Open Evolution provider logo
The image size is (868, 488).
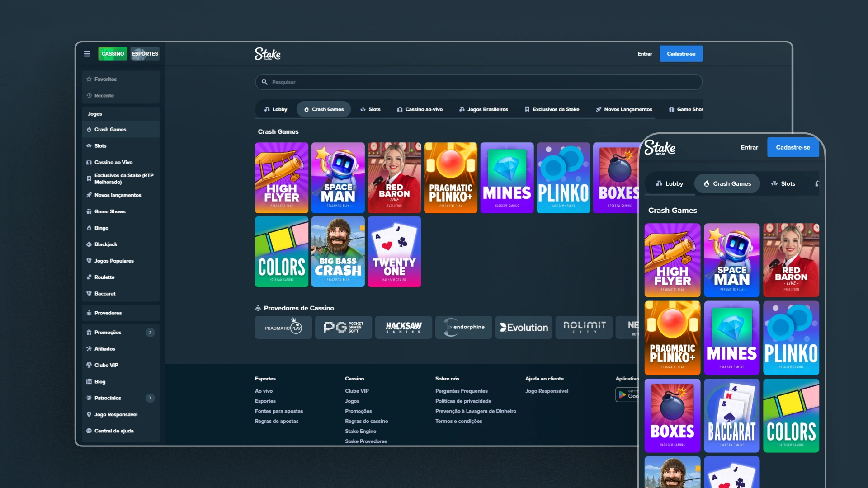click(524, 328)
